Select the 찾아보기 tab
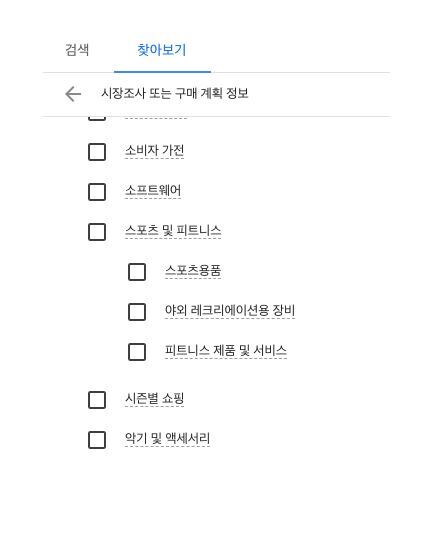This screenshot has width=438, height=539. 162,50
